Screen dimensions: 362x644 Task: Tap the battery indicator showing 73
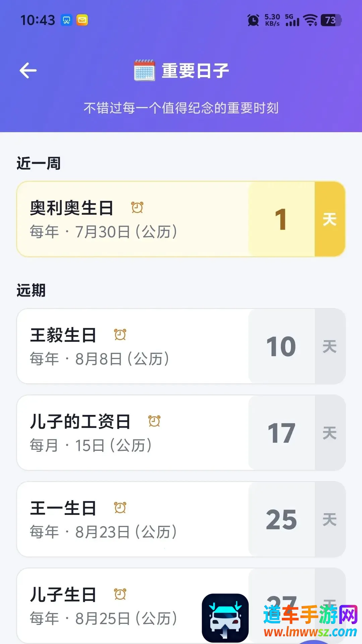pos(331,20)
